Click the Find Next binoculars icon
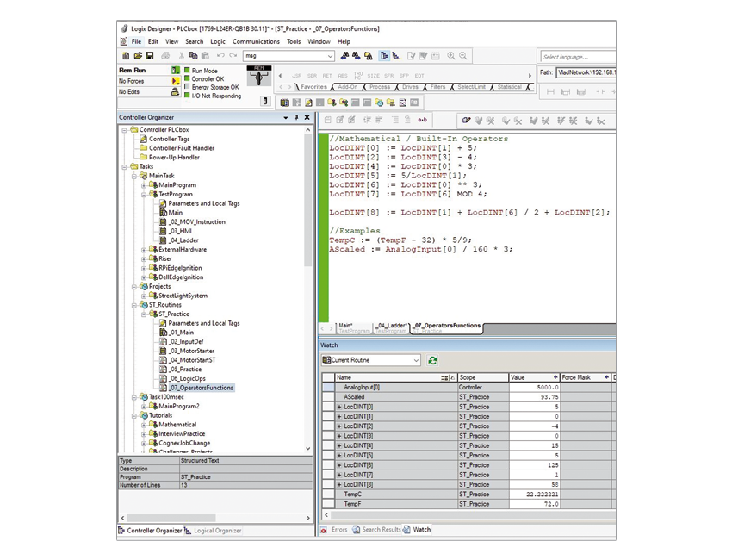 coord(357,56)
